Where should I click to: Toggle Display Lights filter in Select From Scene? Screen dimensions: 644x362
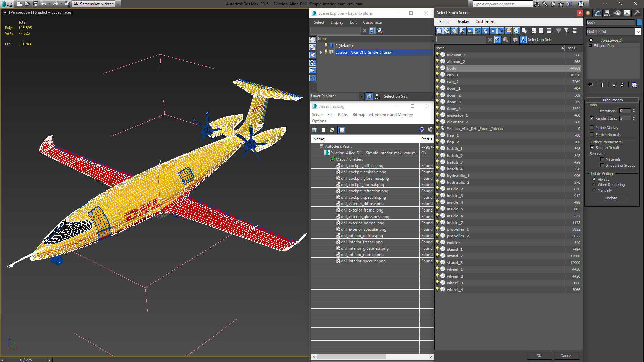coord(454,31)
